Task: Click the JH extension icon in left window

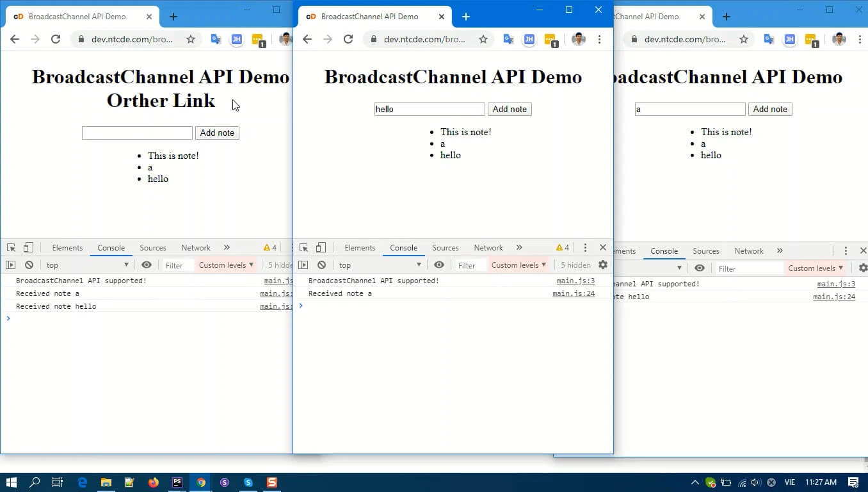Action: tap(236, 39)
